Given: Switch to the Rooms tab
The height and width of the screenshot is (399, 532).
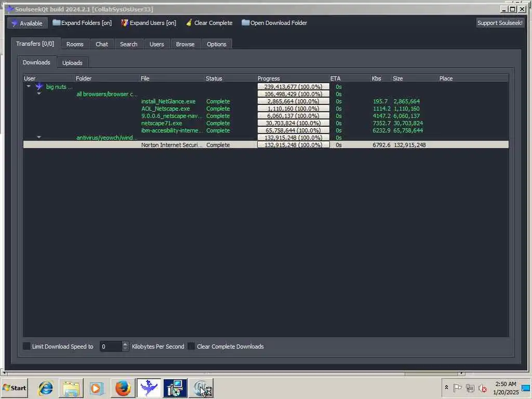Looking at the screenshot, I should (75, 44).
